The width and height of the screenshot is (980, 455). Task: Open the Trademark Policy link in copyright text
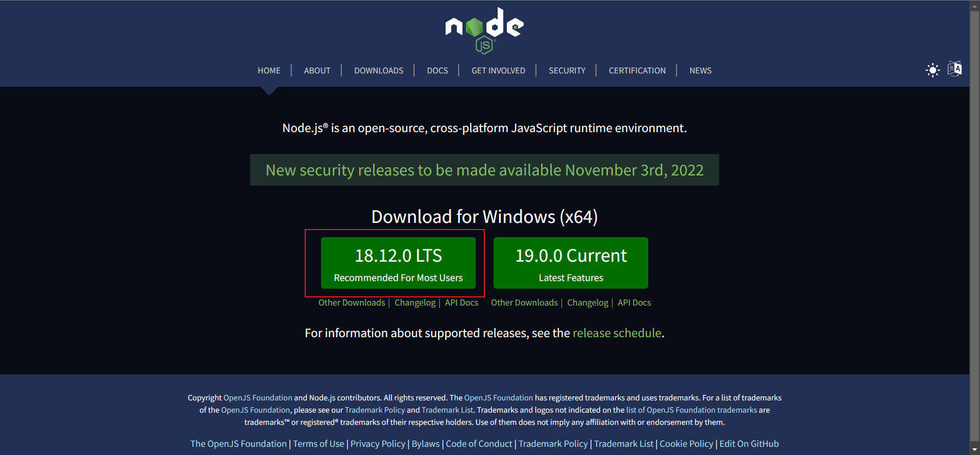click(x=375, y=410)
